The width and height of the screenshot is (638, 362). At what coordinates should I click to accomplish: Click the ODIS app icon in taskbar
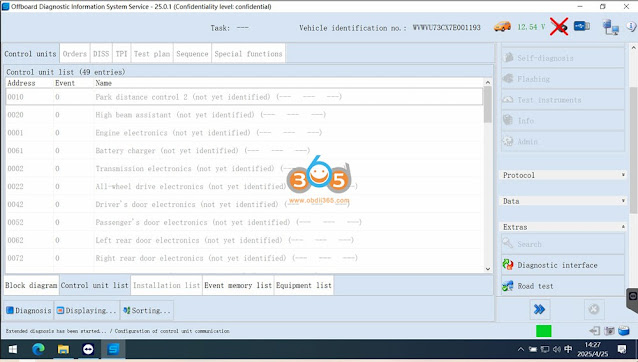tap(113, 349)
